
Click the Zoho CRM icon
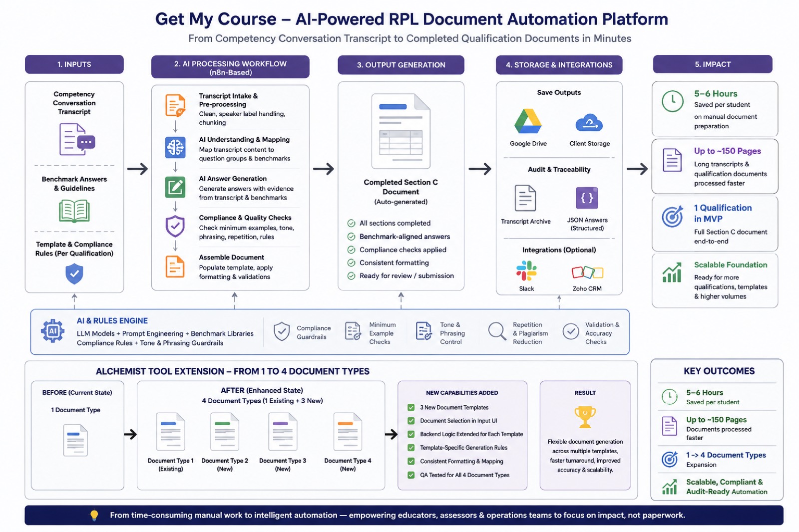587,272
